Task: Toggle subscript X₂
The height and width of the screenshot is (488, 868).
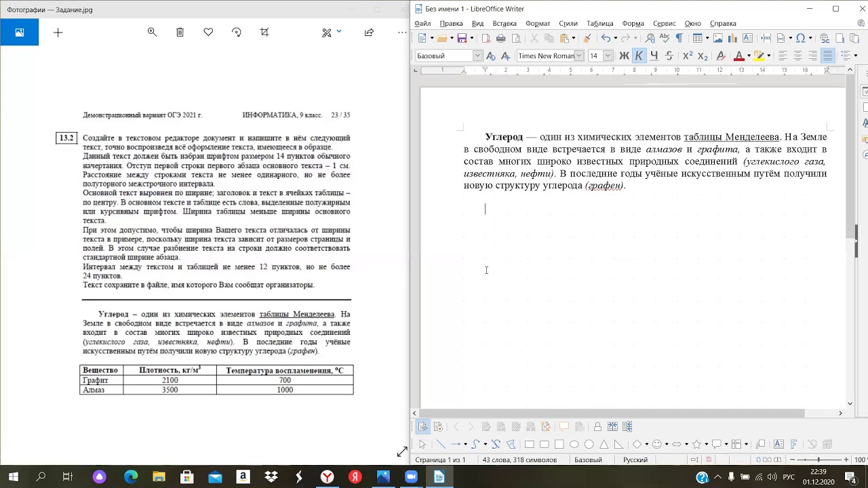Action: tap(703, 56)
